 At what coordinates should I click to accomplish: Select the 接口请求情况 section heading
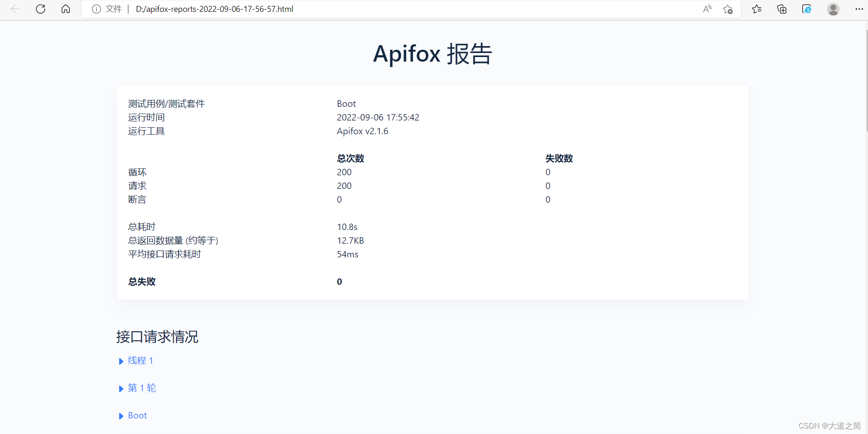157,337
